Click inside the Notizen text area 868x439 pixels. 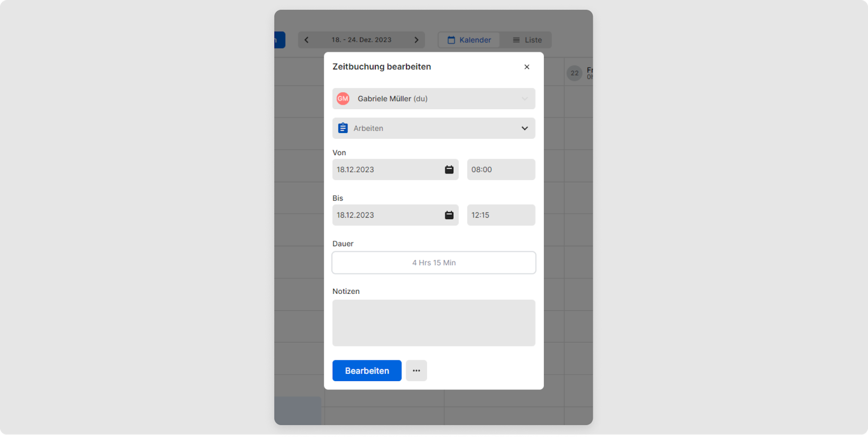(x=434, y=323)
